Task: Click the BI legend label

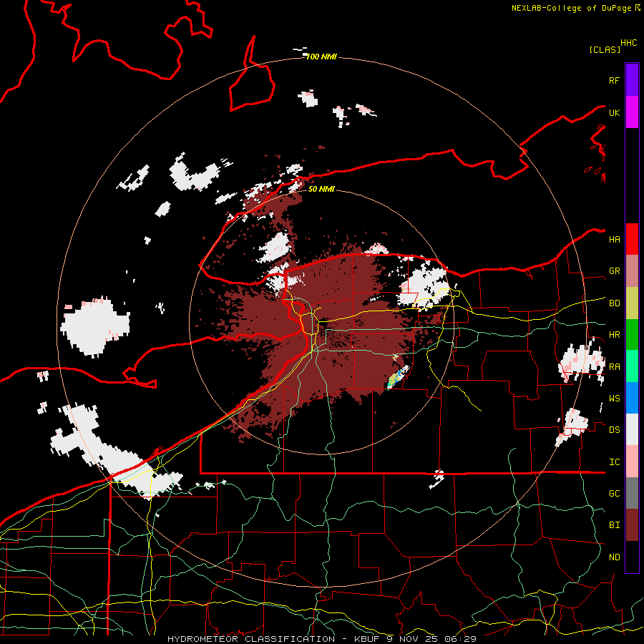Action: pos(614,525)
